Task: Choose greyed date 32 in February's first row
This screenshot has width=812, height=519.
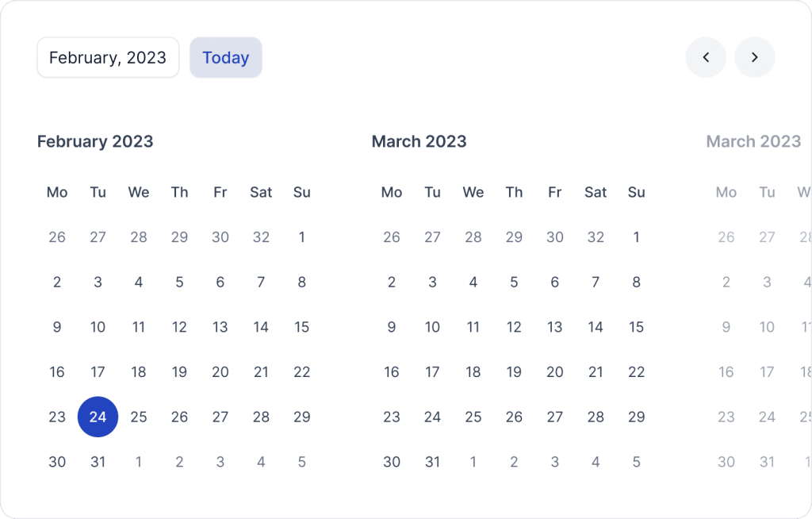Action: (261, 237)
